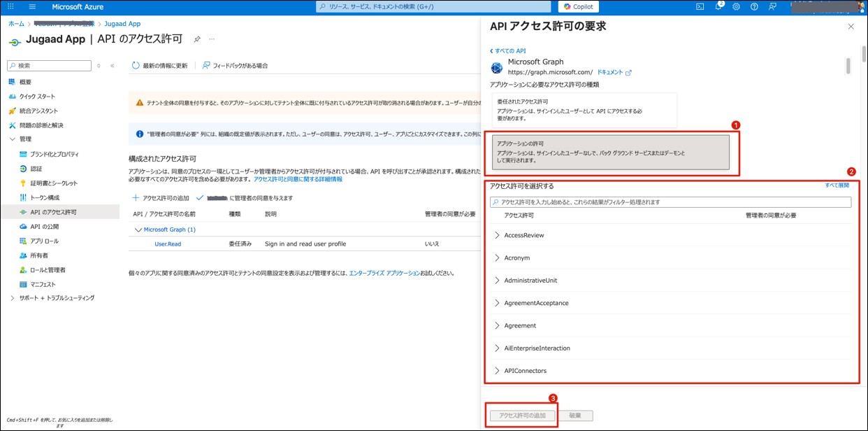Open the ドキュメント link

point(614,72)
